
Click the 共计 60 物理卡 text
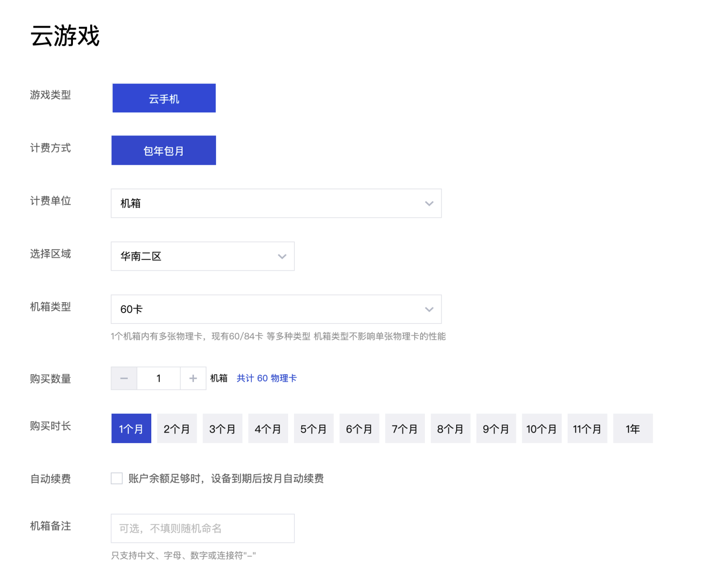click(x=267, y=378)
